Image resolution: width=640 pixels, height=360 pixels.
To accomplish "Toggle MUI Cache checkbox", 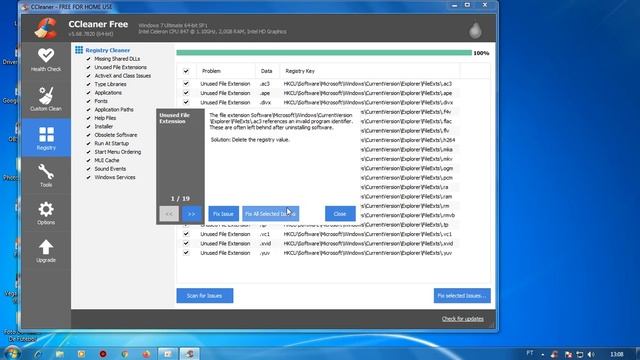I will (89, 160).
